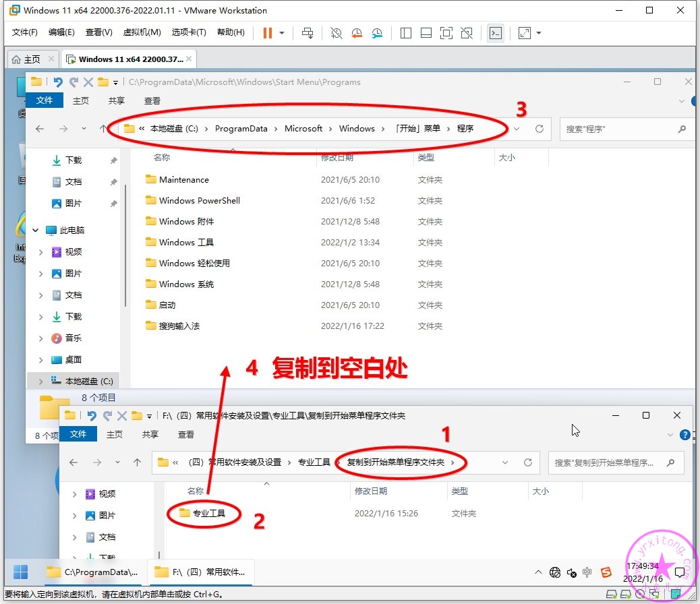This screenshot has width=700, height=604.
Task: Enter VMware full screen mode
Action: point(446,32)
